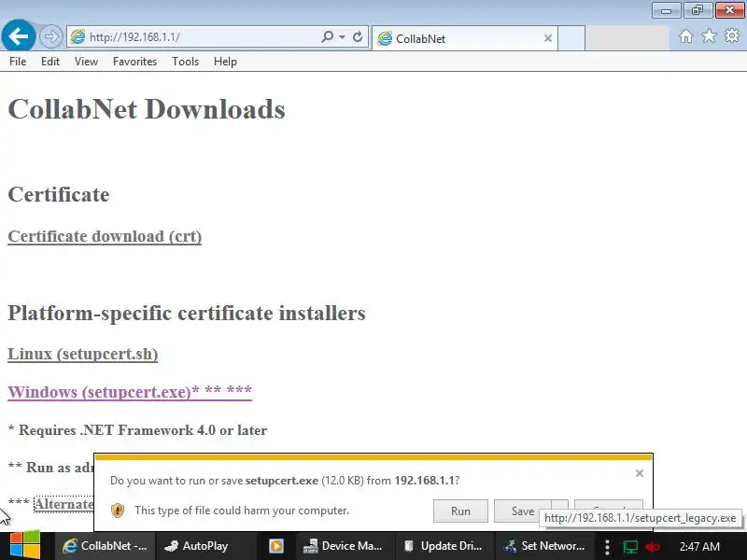Open the File menu
This screenshot has height=560, width=747.
18,62
